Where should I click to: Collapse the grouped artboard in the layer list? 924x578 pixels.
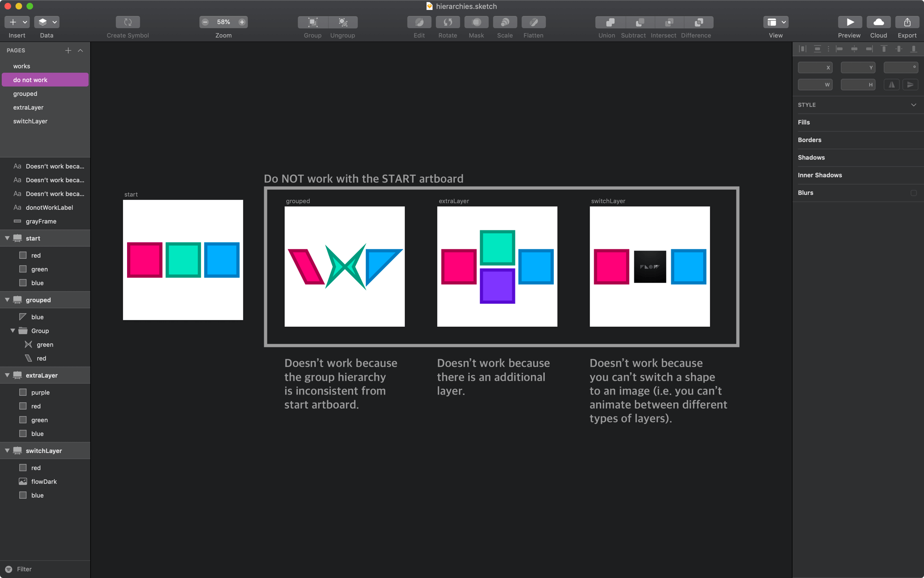click(6, 300)
